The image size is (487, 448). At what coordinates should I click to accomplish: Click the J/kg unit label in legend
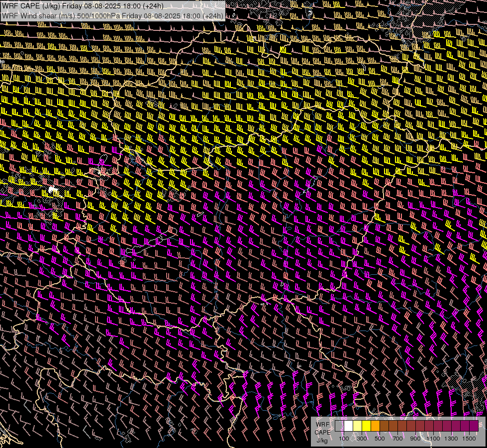(x=322, y=441)
